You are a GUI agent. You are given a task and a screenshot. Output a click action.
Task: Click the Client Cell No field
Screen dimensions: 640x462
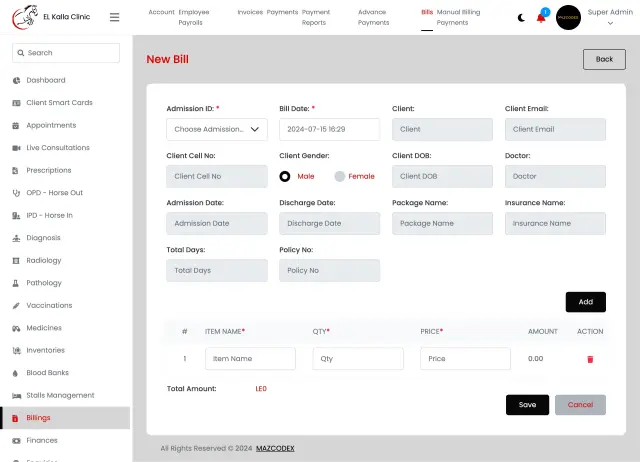click(217, 176)
